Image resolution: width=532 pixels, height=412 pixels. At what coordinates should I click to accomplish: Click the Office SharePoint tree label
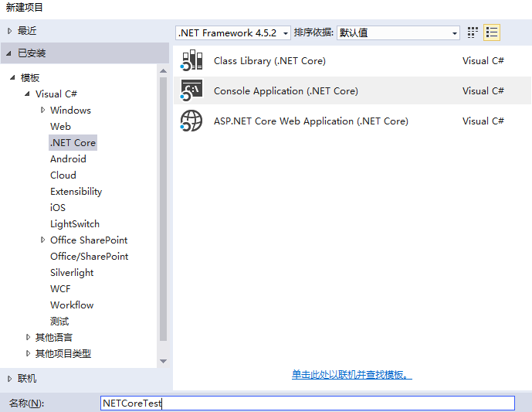click(x=89, y=240)
